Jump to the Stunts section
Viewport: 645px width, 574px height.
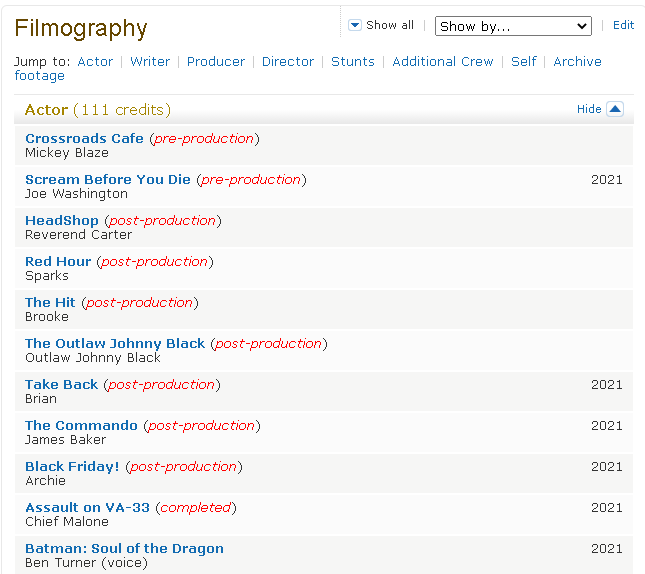pyautogui.click(x=353, y=61)
